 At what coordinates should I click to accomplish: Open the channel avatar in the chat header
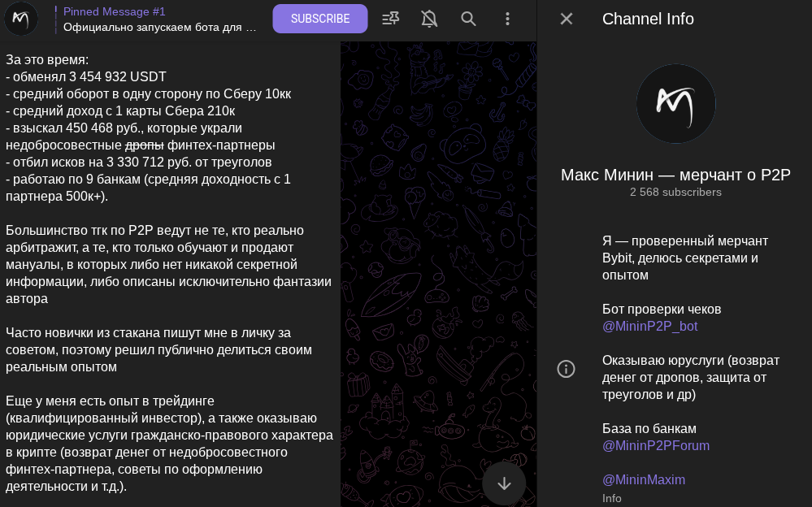coord(20,19)
